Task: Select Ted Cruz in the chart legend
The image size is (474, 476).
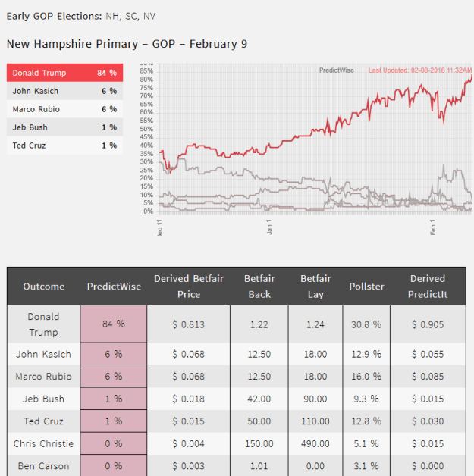Action: click(64, 146)
